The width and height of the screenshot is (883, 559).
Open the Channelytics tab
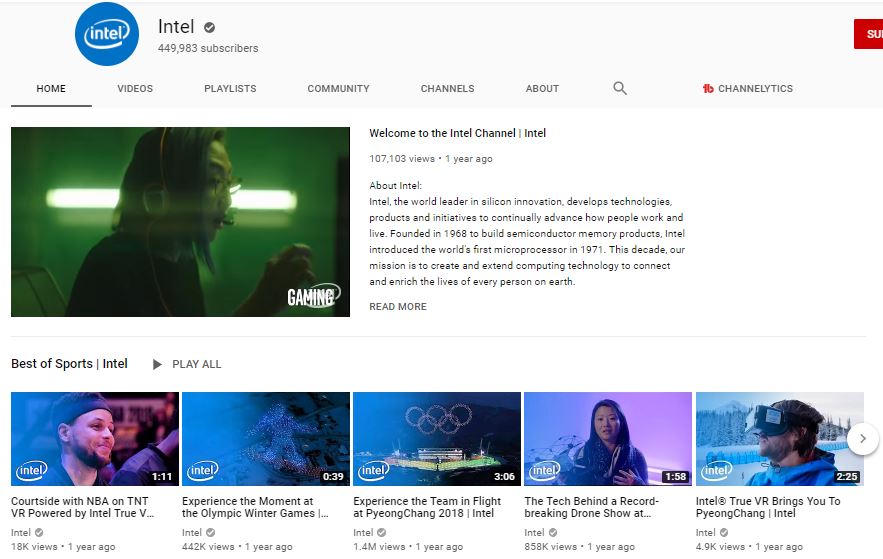point(748,88)
